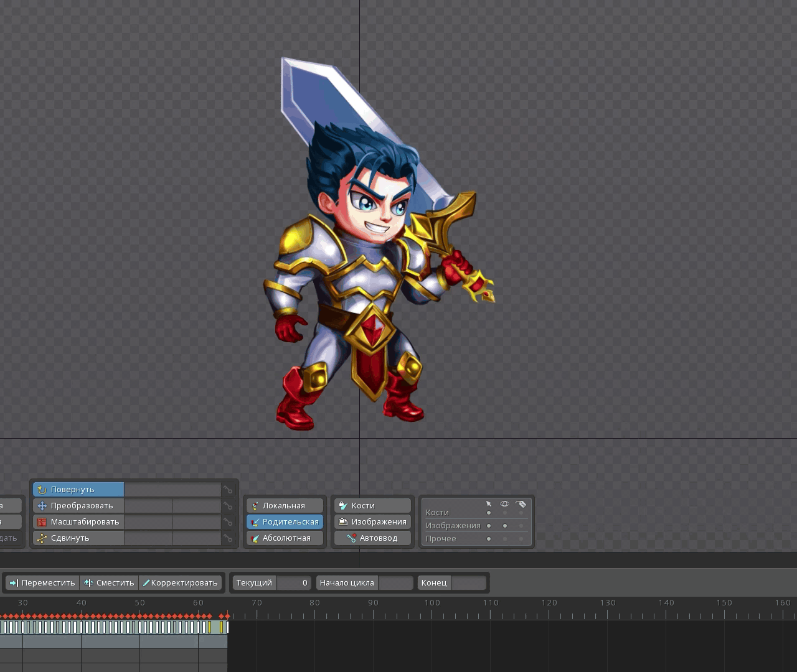This screenshot has height=672, width=797.
Task: Click the Начало цикла value field
Action: tap(395, 583)
